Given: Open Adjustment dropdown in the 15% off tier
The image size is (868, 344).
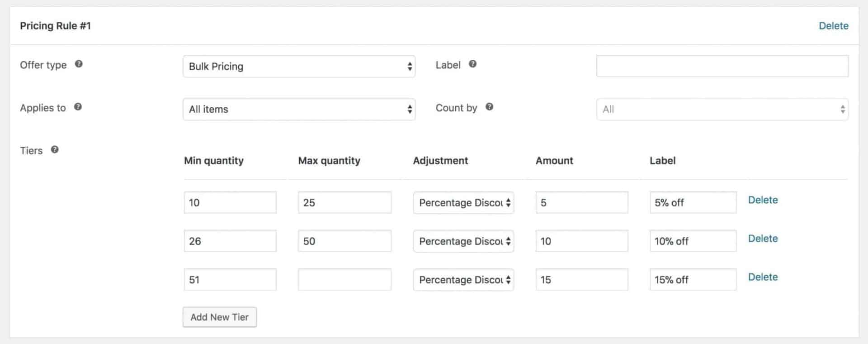Looking at the screenshot, I should pos(463,279).
